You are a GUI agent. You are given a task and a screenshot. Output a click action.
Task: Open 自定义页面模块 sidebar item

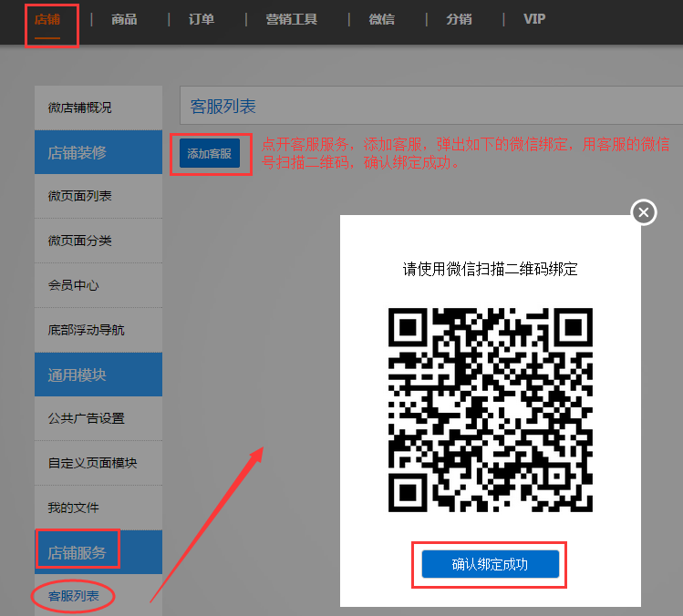98,463
